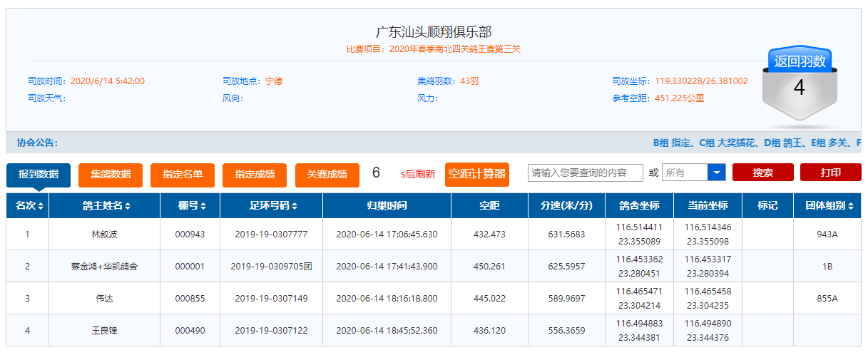Viewport: 868px width, 360px height.
Task: Focus the search query input field
Action: tap(586, 173)
